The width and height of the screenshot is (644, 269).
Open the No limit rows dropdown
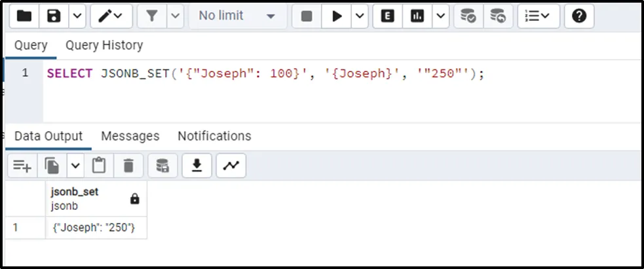pyautogui.click(x=236, y=16)
